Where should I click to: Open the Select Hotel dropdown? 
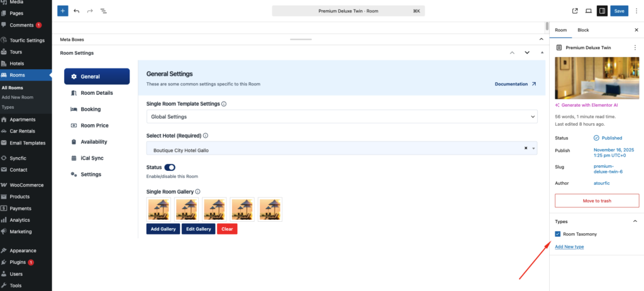[341, 148]
